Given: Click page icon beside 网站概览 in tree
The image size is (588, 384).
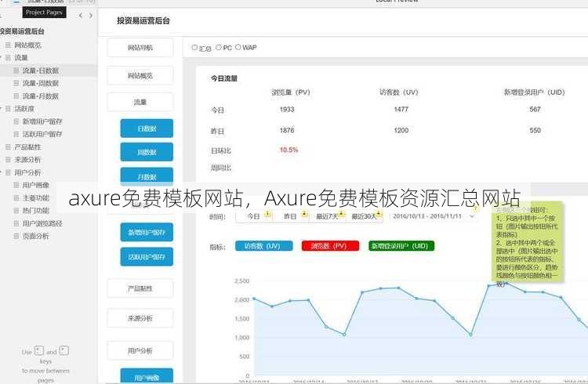Looking at the screenshot, I should pos(8,45).
